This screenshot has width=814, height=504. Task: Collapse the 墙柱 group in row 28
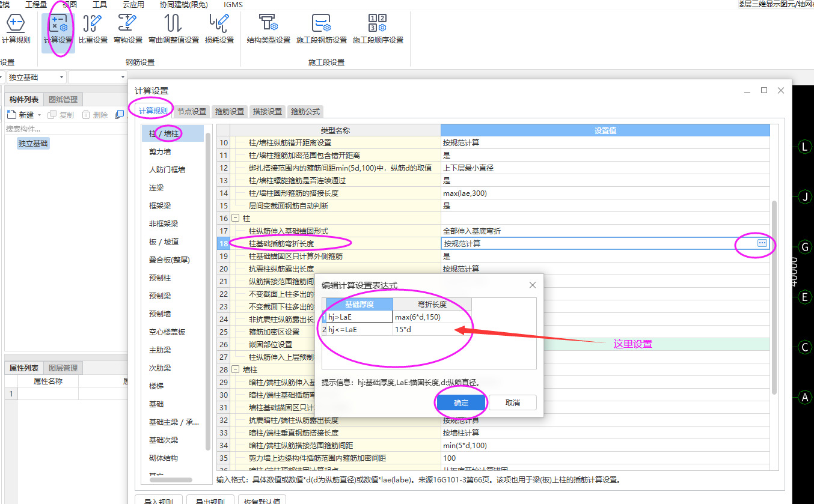coord(235,369)
